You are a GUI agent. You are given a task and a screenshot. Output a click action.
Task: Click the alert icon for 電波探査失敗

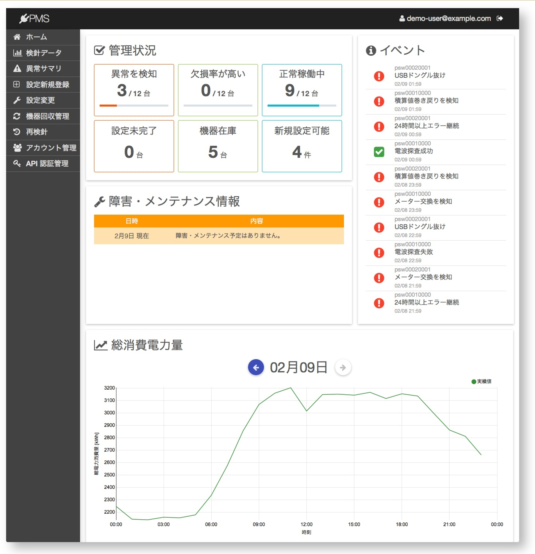point(379,253)
